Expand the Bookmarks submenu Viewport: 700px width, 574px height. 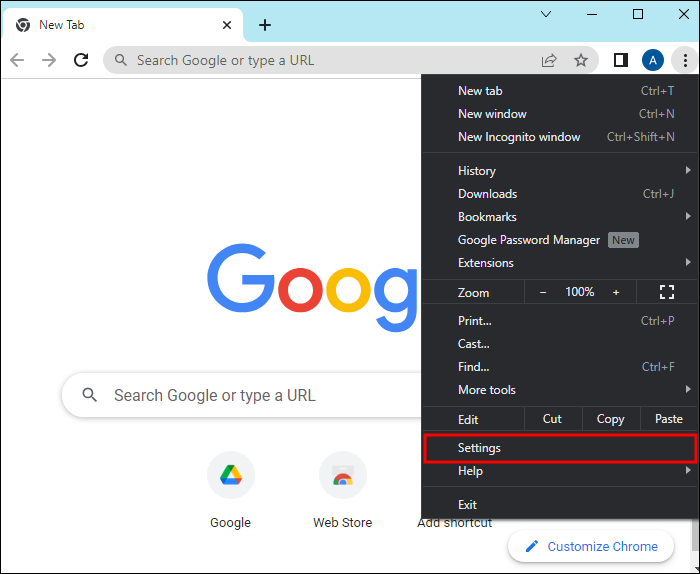560,216
